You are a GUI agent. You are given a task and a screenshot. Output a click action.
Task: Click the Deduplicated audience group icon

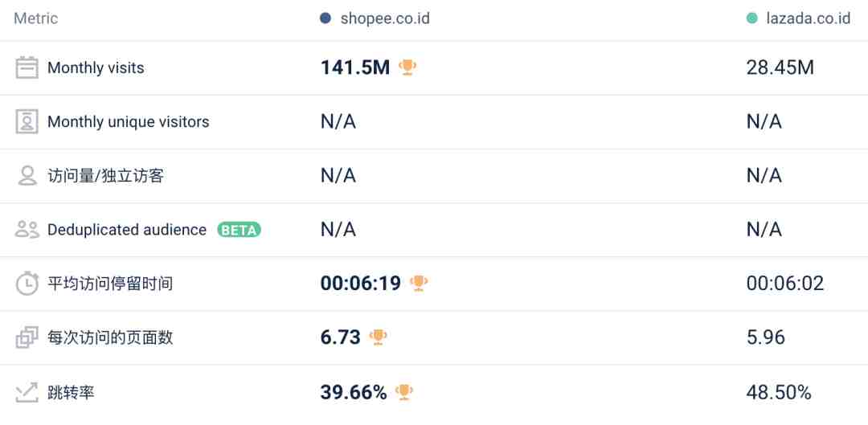[27, 230]
